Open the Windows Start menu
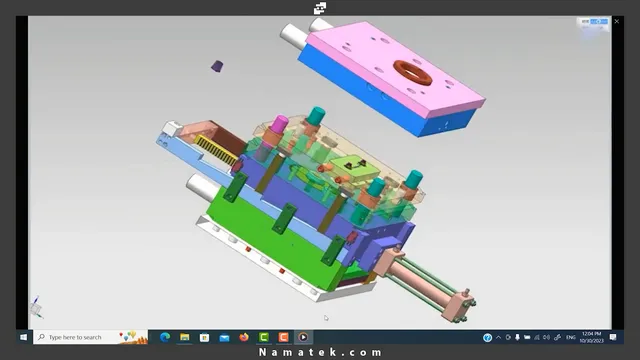The image size is (640, 360). point(24,337)
